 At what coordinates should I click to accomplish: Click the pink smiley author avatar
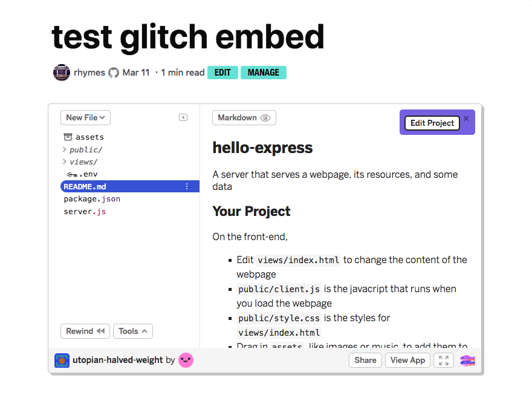tap(186, 360)
